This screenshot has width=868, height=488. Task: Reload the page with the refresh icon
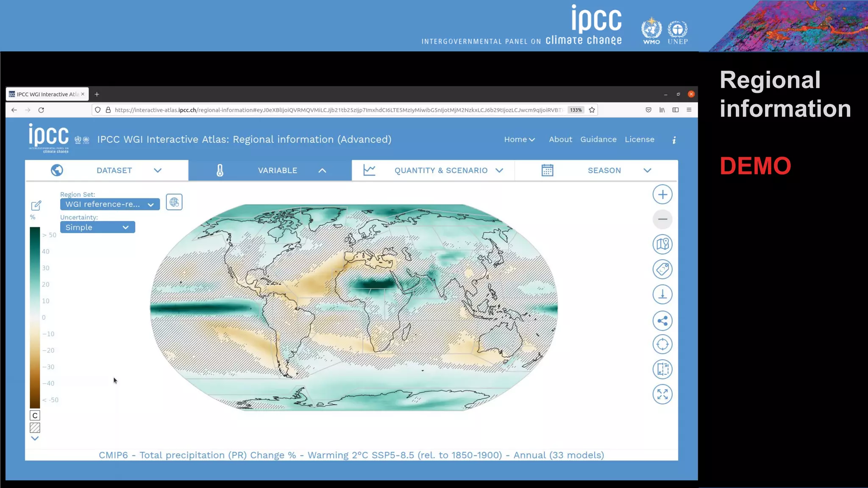point(41,110)
